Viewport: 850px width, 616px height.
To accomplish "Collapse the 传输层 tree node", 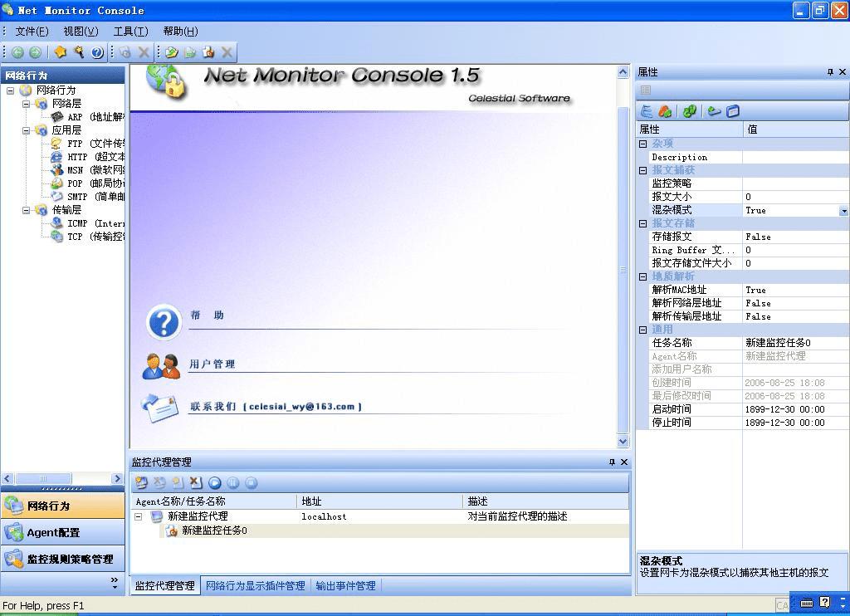I will pos(26,210).
